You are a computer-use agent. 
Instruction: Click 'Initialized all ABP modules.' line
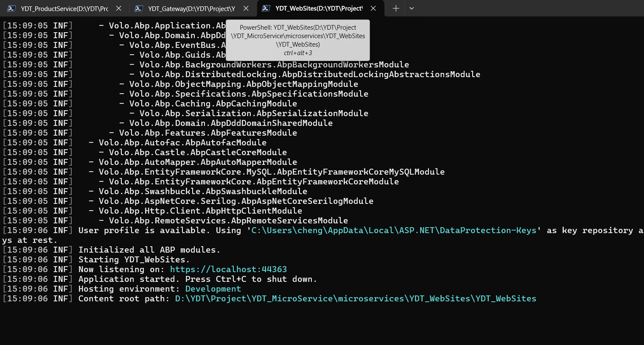pos(149,250)
